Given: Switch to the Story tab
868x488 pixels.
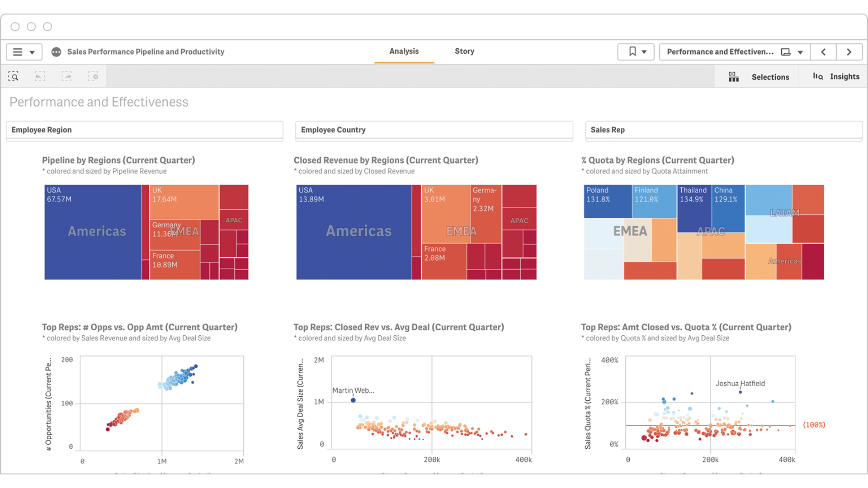Looking at the screenshot, I should [x=464, y=52].
